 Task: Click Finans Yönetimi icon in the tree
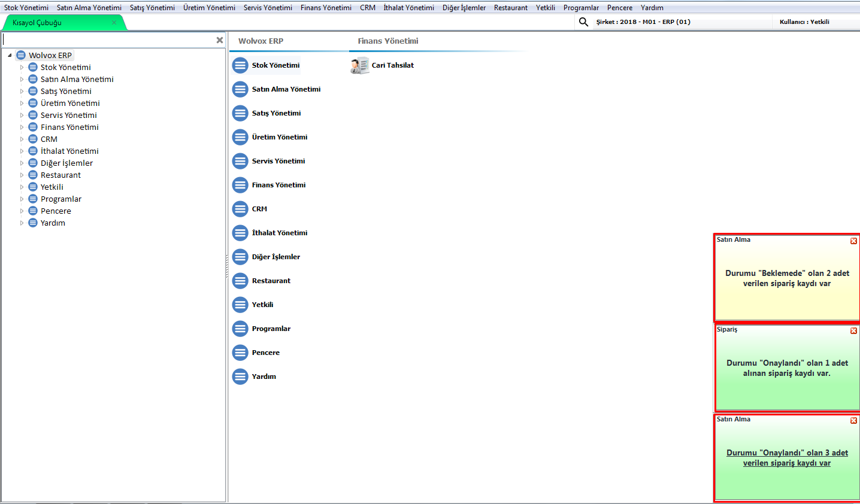[33, 127]
